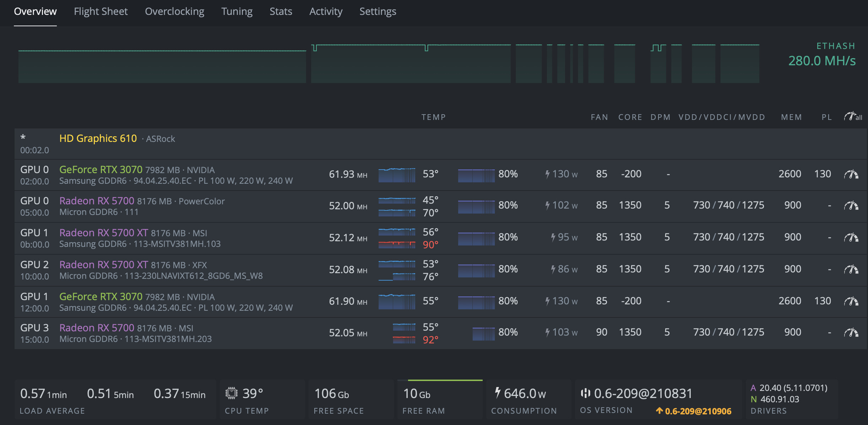Click the Ethash hashrate history chart

389,64
